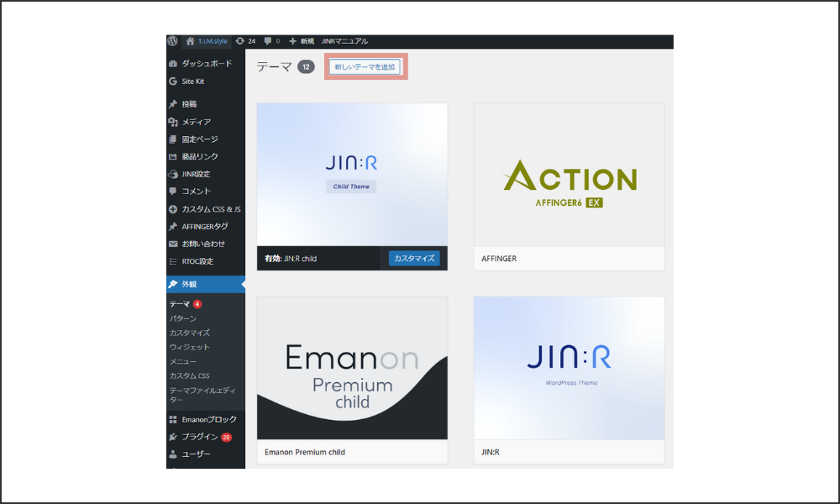Open the Emanonブロック menu label
Viewport: 840px width, 504px height.
[209, 419]
